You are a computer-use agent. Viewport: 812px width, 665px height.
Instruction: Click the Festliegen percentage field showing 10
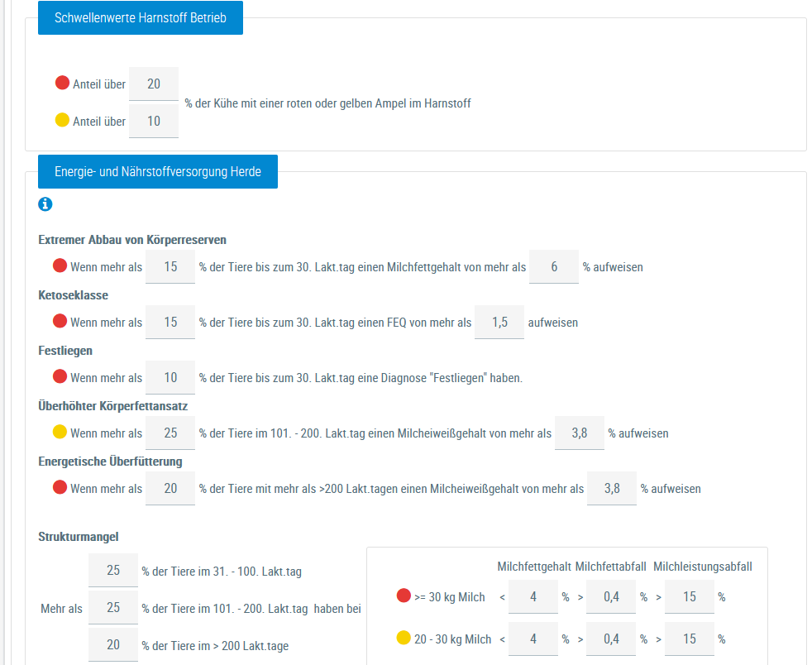[x=170, y=378]
